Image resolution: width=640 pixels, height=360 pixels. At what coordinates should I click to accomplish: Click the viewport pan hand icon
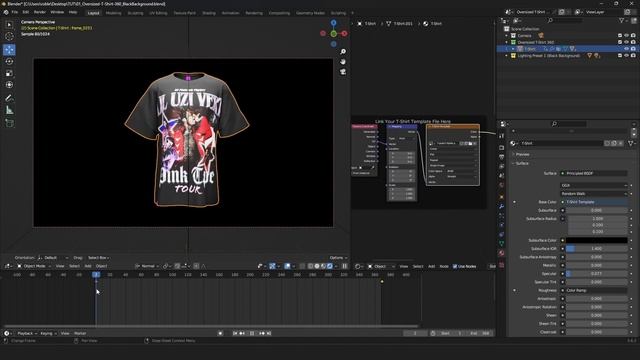(x=343, y=62)
